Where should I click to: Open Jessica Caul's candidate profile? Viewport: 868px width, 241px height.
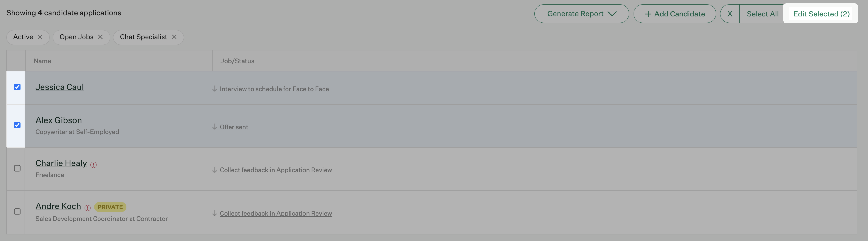click(x=60, y=87)
